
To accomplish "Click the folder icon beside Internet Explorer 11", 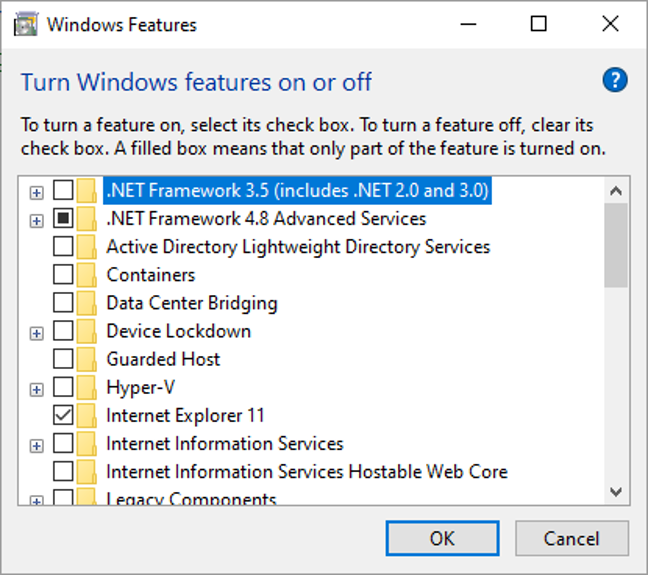I will [88, 416].
